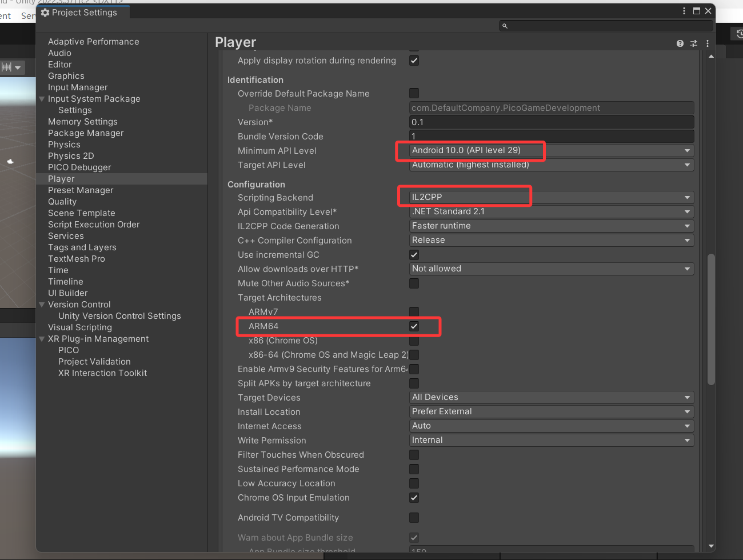
Task: Toggle Apply display rotation during rendering
Action: (414, 61)
